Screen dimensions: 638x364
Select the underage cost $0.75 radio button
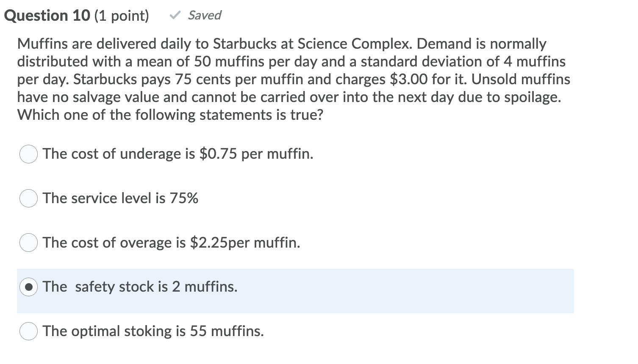point(28,154)
